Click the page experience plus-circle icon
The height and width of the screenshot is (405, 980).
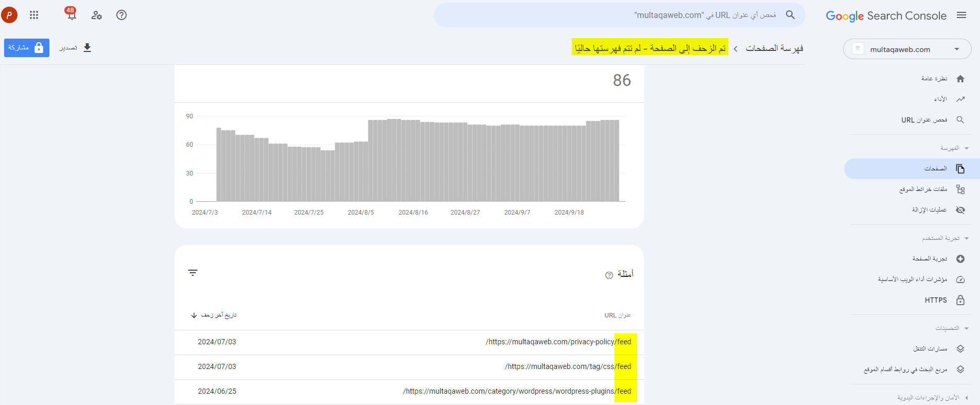coord(960,259)
